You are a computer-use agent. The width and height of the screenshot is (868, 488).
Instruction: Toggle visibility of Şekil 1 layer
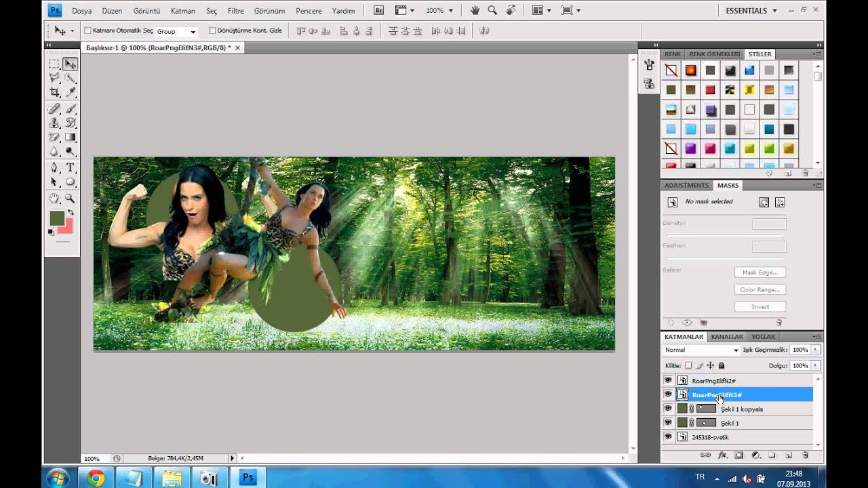668,423
